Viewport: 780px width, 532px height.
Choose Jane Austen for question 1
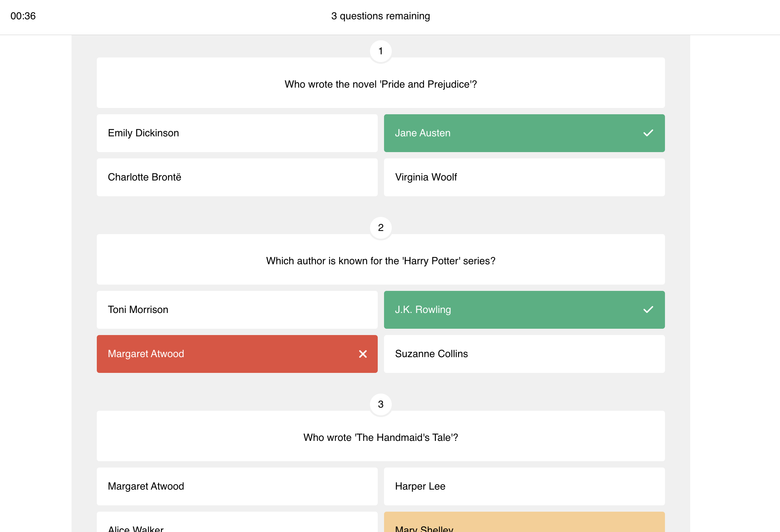click(x=524, y=133)
